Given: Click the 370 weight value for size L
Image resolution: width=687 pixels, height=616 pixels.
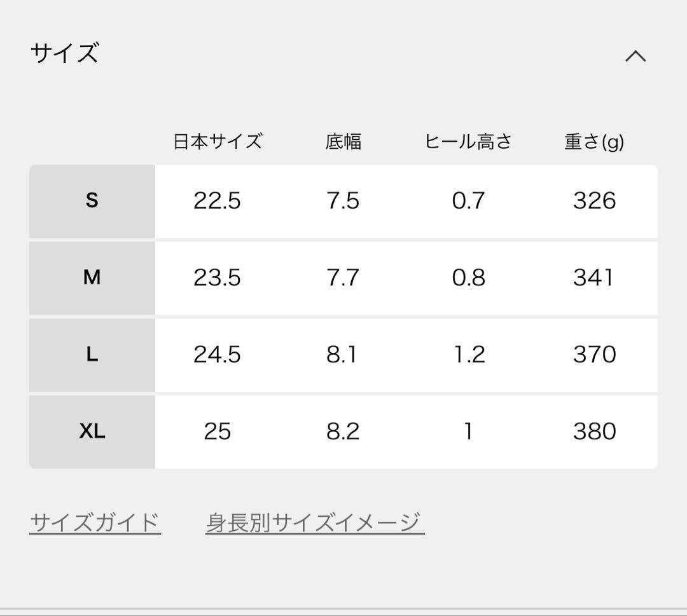Looking at the screenshot, I should coord(592,355).
